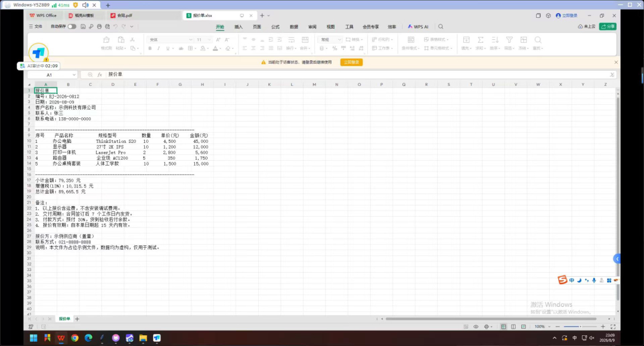Open the number format 常规 dropdown
Screen dimensions: 644x346
(339, 40)
